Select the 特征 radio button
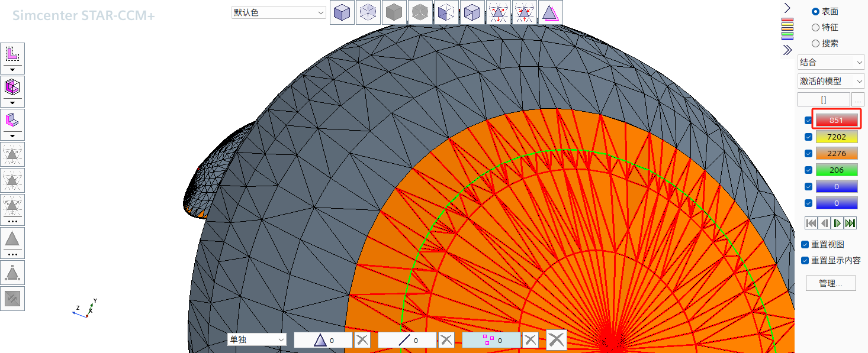868x353 pixels. pyautogui.click(x=815, y=27)
